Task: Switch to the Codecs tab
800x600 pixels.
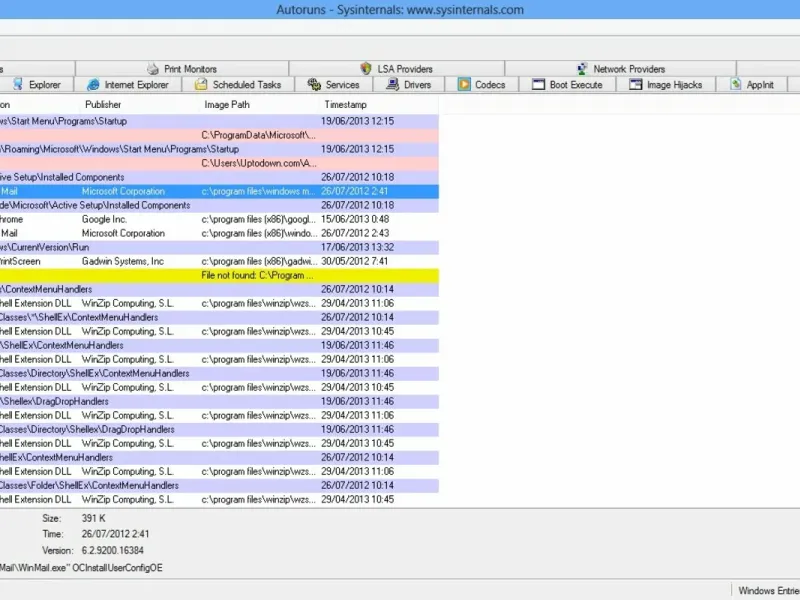Action: point(482,84)
